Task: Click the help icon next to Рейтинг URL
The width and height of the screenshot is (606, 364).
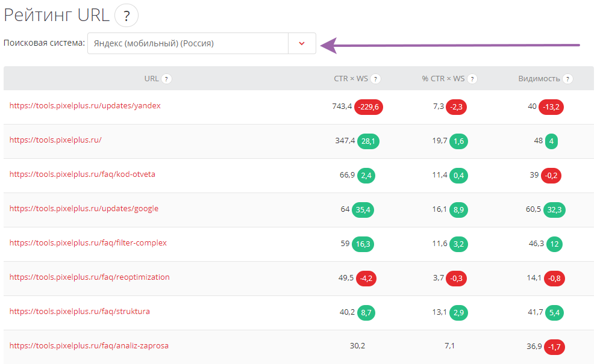Action: click(x=127, y=16)
